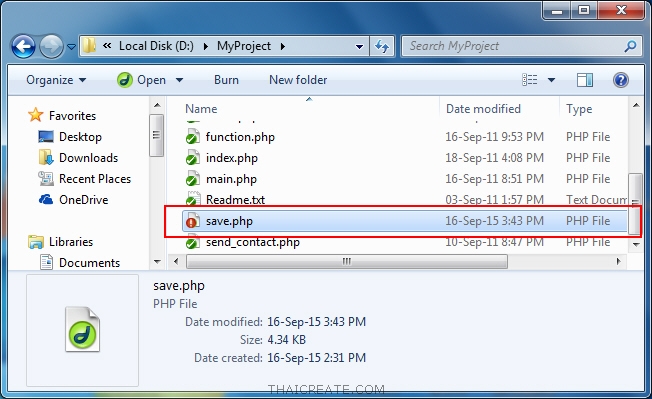Select the function.php file
The height and width of the screenshot is (399, 652).
click(240, 137)
